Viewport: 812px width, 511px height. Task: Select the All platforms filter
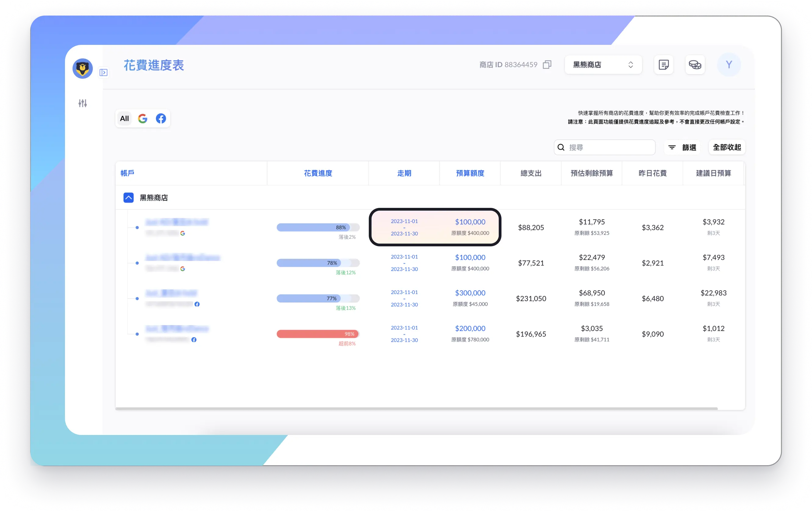coord(124,118)
